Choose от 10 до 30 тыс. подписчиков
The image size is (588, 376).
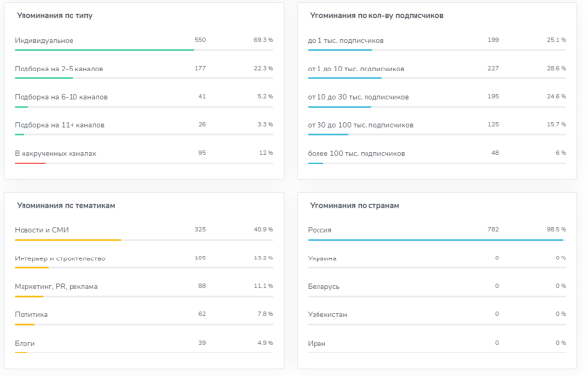[437, 100]
